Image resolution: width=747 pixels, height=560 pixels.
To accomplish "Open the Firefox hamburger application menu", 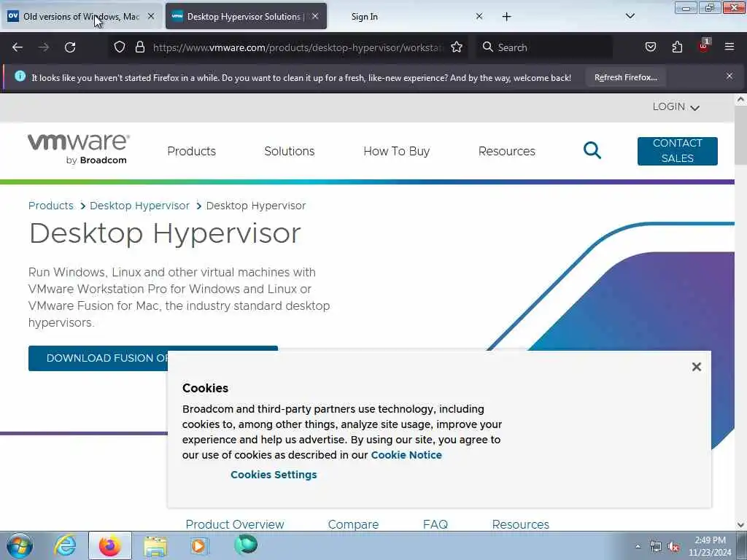I will [x=729, y=47].
